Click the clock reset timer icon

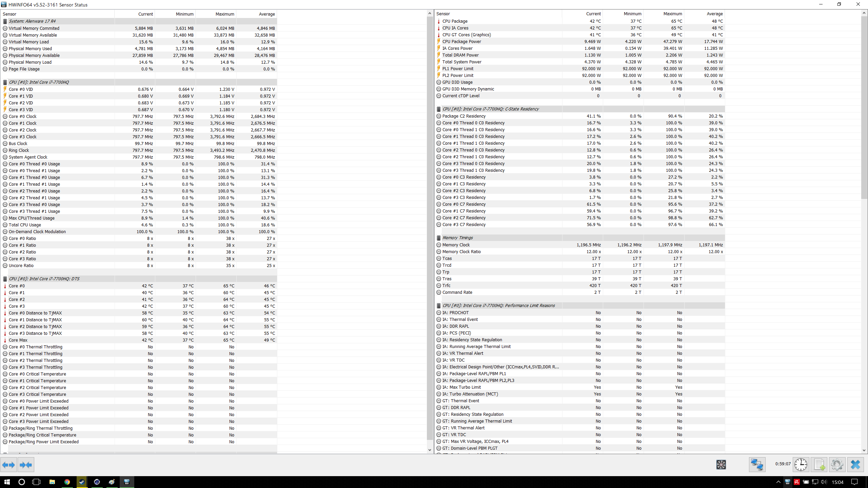pyautogui.click(x=801, y=465)
